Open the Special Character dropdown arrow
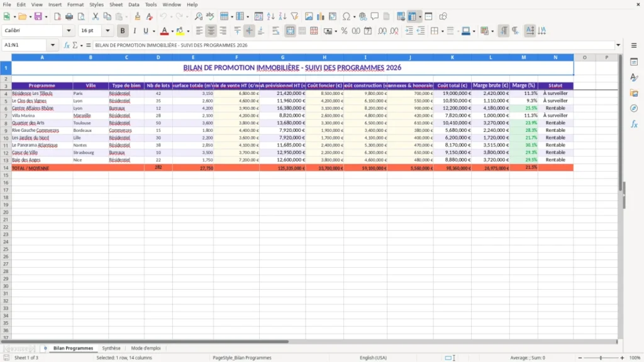This screenshot has width=644, height=362. 354,17
